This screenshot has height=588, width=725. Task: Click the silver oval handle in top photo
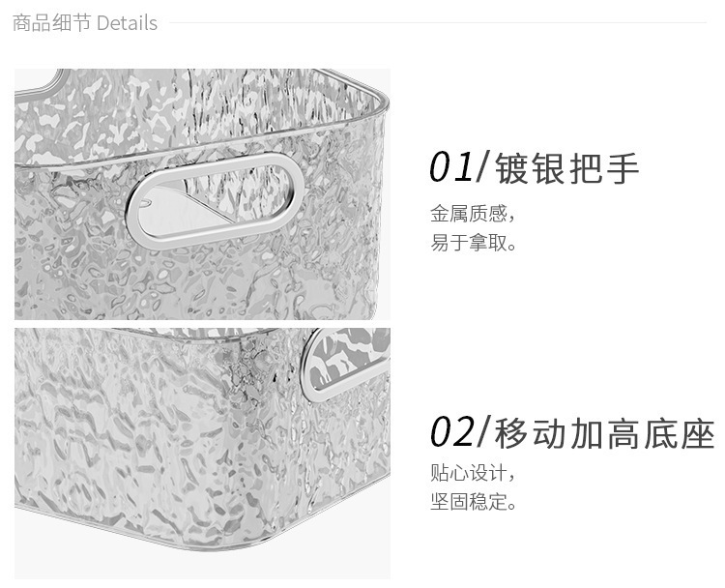click(215, 200)
